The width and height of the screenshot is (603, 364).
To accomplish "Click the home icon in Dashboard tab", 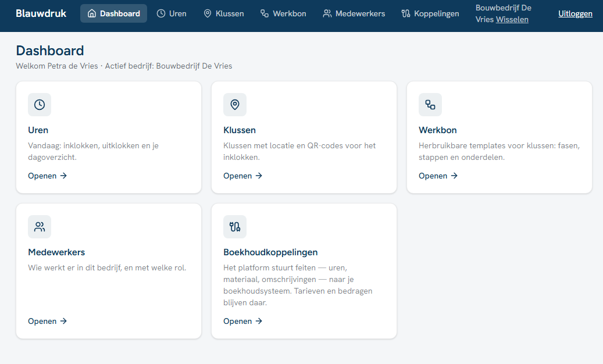I will (91, 13).
